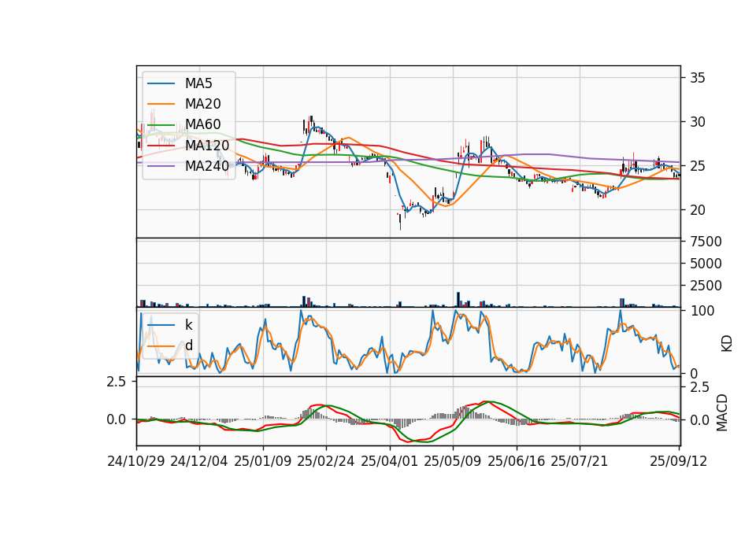Click the d label in KD legend
Image resolution: width=756 pixels, height=543 pixels.
(x=189, y=345)
